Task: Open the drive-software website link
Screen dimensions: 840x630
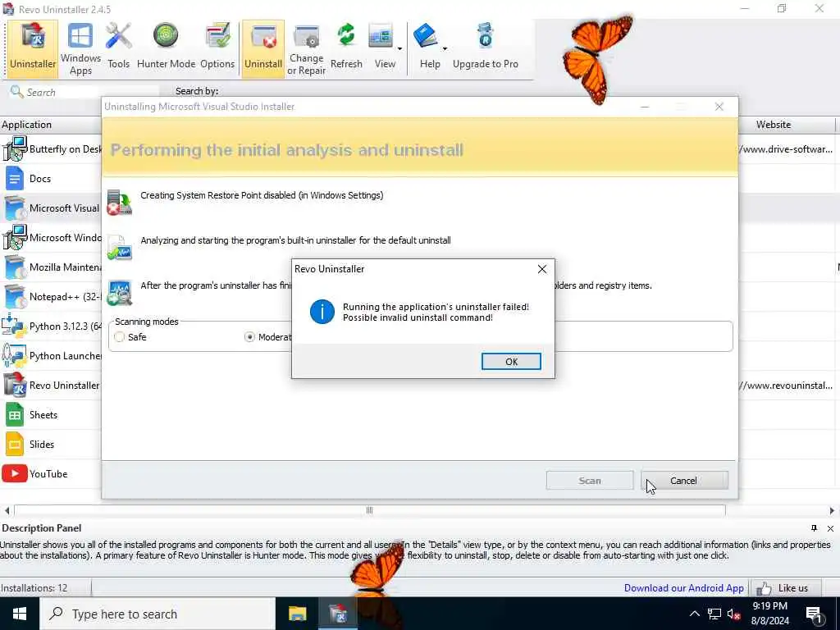Action: click(787, 149)
